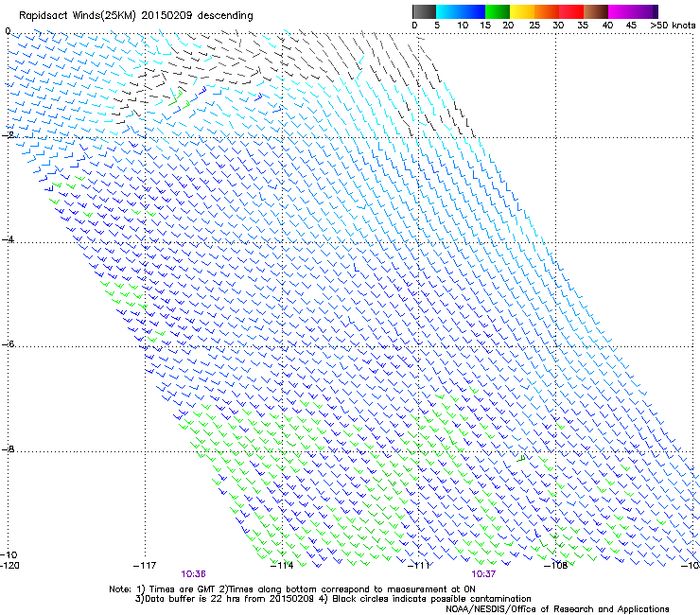This screenshot has width=700, height=615.
Task: Click the NOAA/NESDIS credit text
Action: click(x=557, y=608)
